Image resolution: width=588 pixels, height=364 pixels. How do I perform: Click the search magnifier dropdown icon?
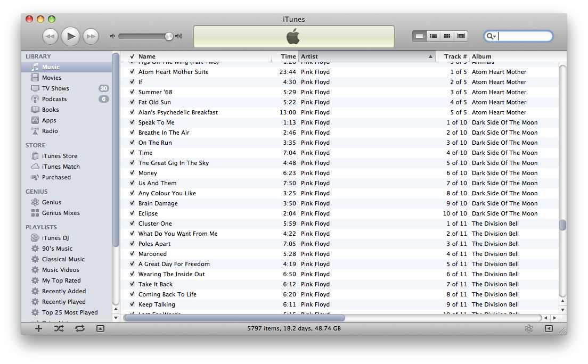[x=491, y=36]
